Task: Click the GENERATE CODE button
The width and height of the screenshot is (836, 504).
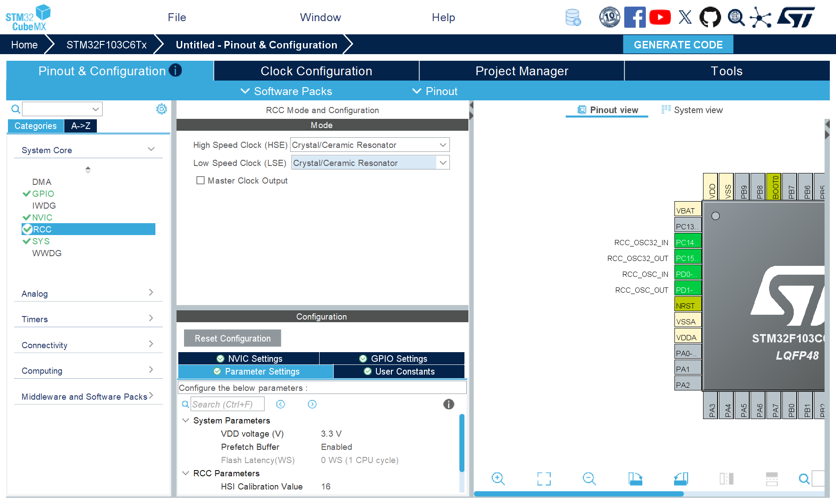Action: (x=678, y=44)
